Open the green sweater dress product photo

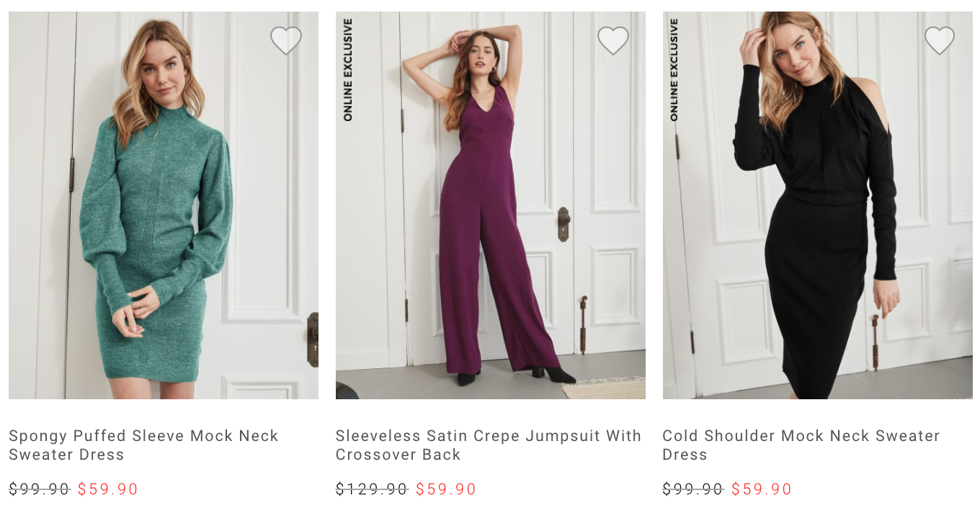click(164, 216)
